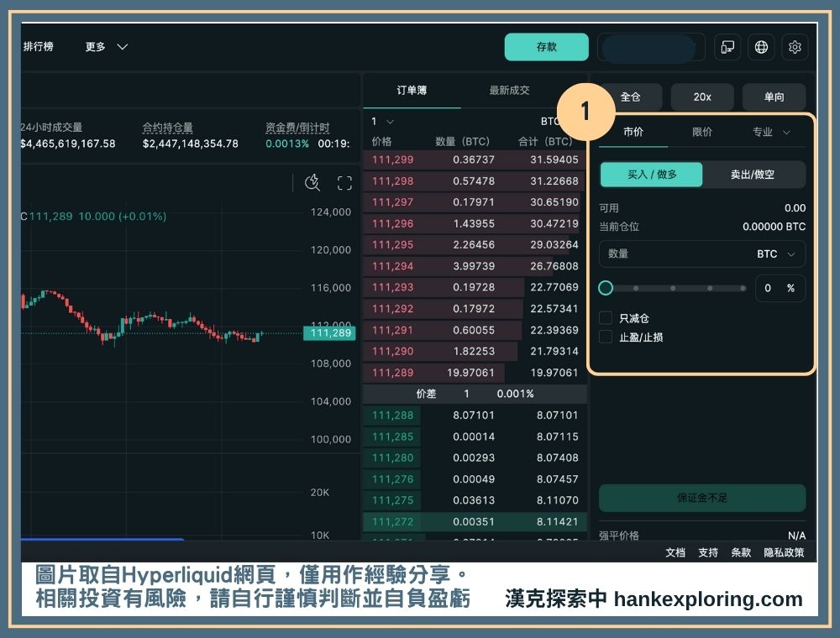Expand the 更多 menu dropdown
The width and height of the screenshot is (840, 638).
coord(107,47)
